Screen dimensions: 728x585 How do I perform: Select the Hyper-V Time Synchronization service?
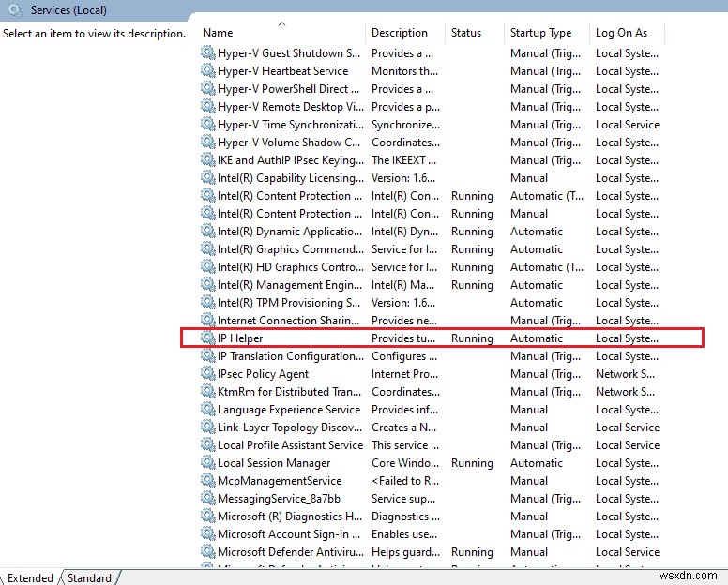pyautogui.click(x=291, y=125)
